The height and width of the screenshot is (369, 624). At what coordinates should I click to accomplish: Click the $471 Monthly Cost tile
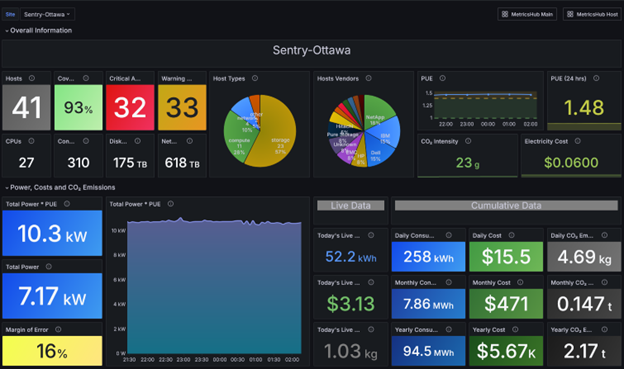coord(506,304)
